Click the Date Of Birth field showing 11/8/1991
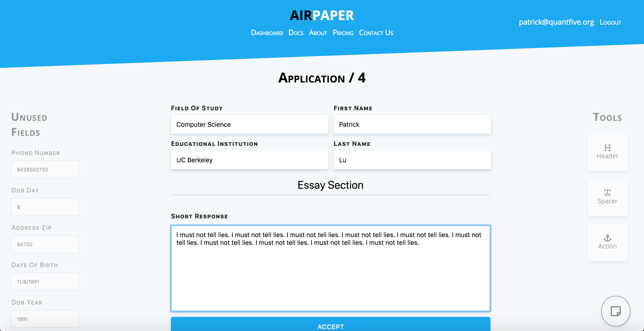 45,282
